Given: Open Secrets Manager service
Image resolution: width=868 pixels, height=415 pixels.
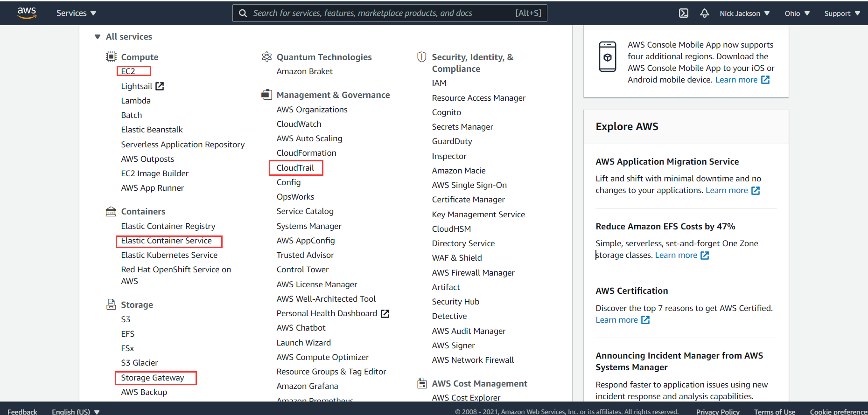Looking at the screenshot, I should (x=462, y=127).
